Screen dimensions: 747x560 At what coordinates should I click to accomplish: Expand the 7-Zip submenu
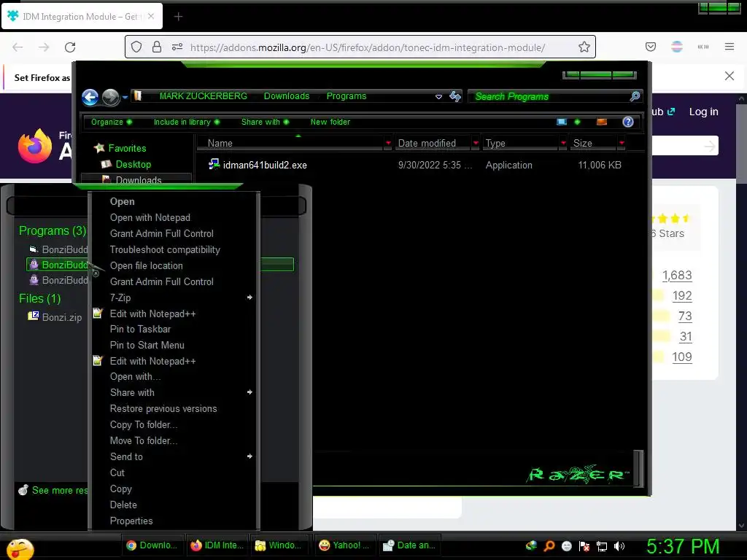click(174, 298)
